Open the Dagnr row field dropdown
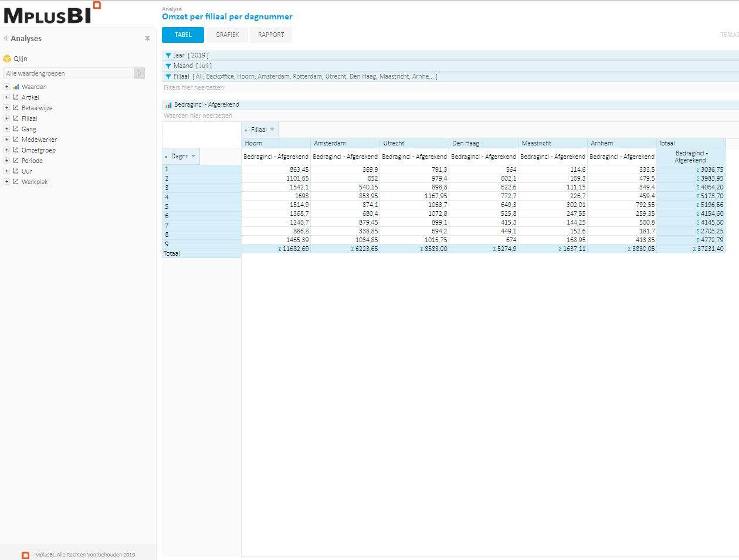This screenshot has width=739, height=560. pyautogui.click(x=193, y=156)
